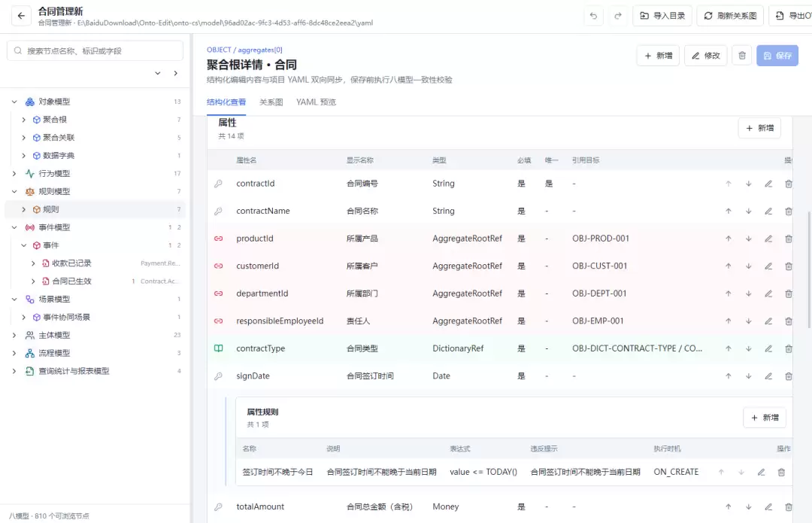Delete the contractId attribute
Viewport: 812px width, 523px height.
pos(788,184)
